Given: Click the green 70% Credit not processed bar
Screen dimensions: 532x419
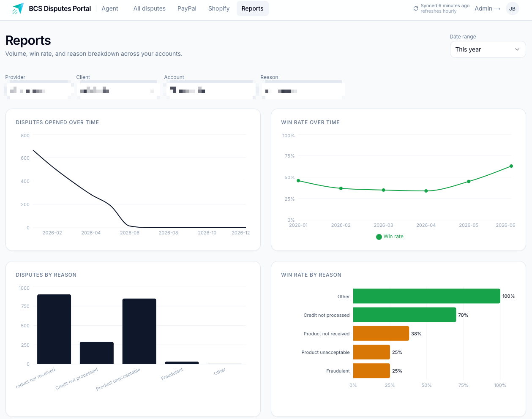Looking at the screenshot, I should tap(405, 315).
